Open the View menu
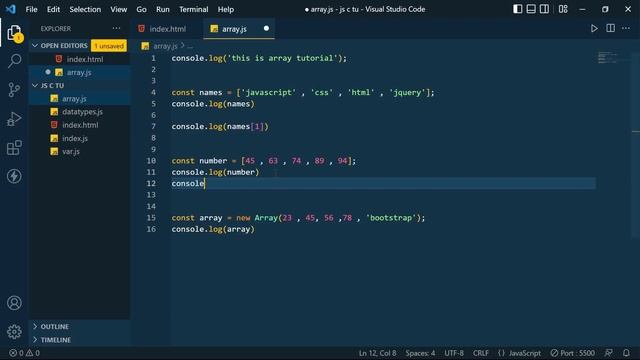The image size is (640, 360). tap(118, 9)
